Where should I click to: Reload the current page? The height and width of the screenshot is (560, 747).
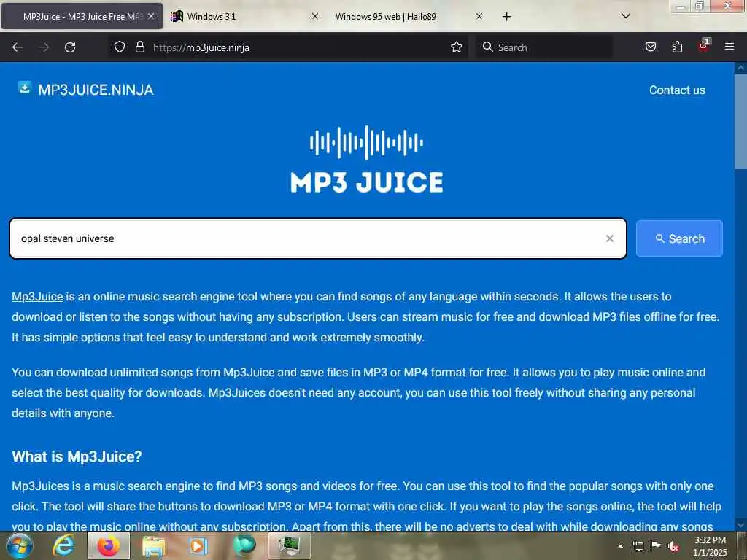pyautogui.click(x=70, y=47)
